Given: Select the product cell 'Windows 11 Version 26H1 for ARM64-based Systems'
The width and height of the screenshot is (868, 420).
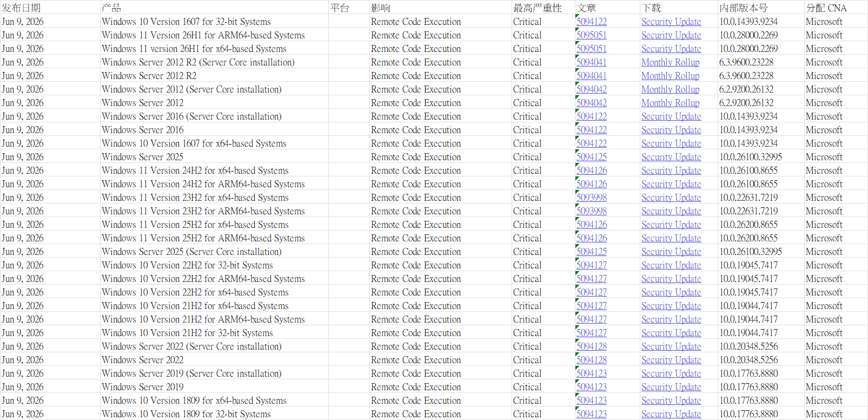Looking at the screenshot, I should click(x=214, y=35).
